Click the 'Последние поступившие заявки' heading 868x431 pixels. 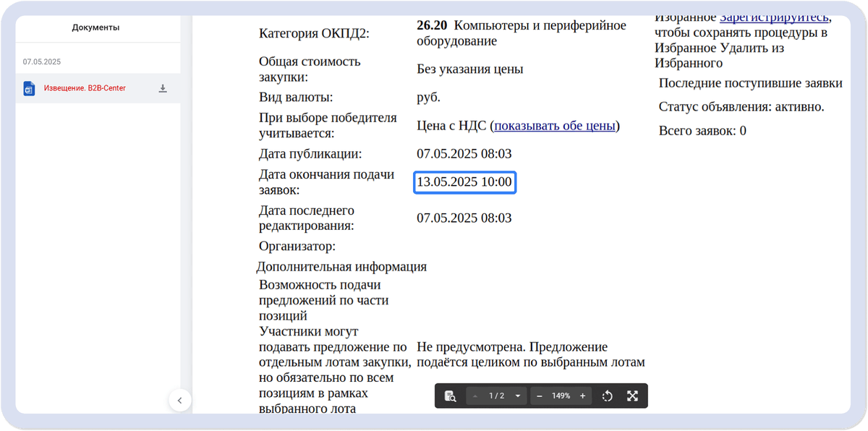751,83
